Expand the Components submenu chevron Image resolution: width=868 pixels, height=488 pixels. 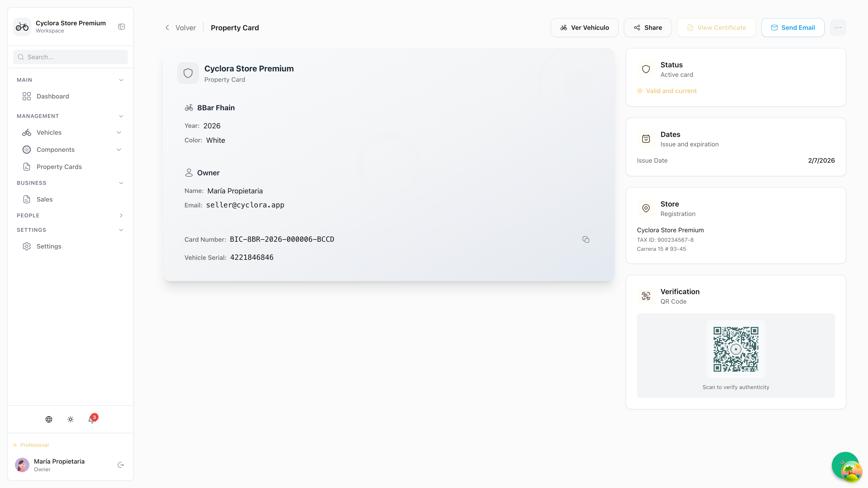pyautogui.click(x=119, y=150)
